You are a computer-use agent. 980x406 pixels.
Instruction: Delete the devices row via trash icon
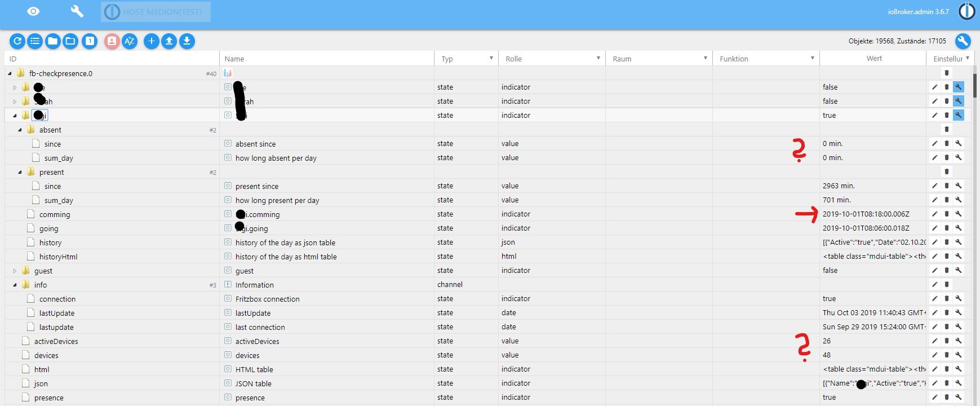pyautogui.click(x=947, y=355)
